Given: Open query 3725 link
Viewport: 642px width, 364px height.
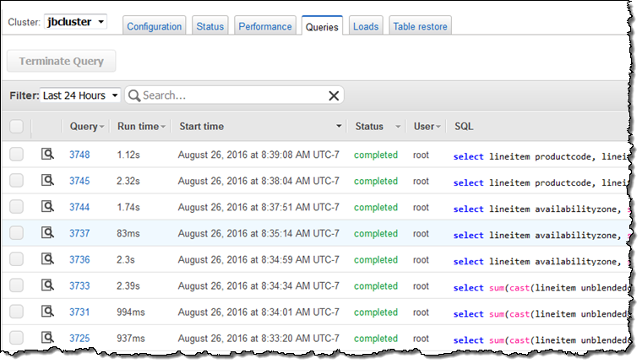Looking at the screenshot, I should (79, 338).
